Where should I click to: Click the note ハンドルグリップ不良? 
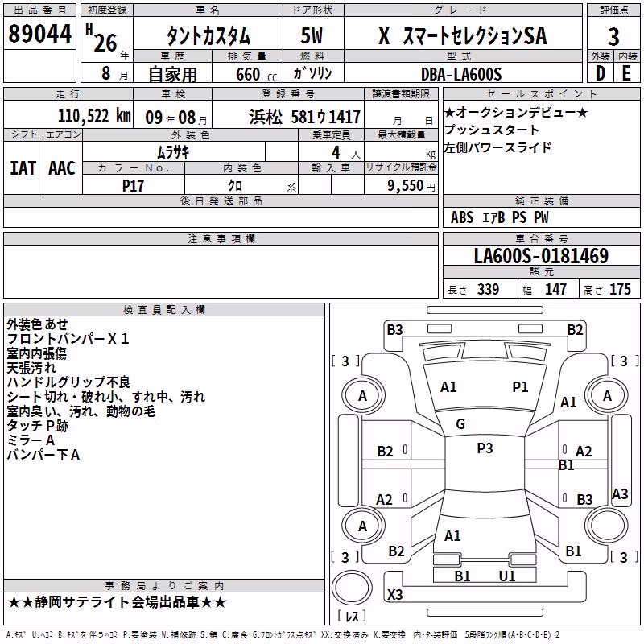click(68, 382)
